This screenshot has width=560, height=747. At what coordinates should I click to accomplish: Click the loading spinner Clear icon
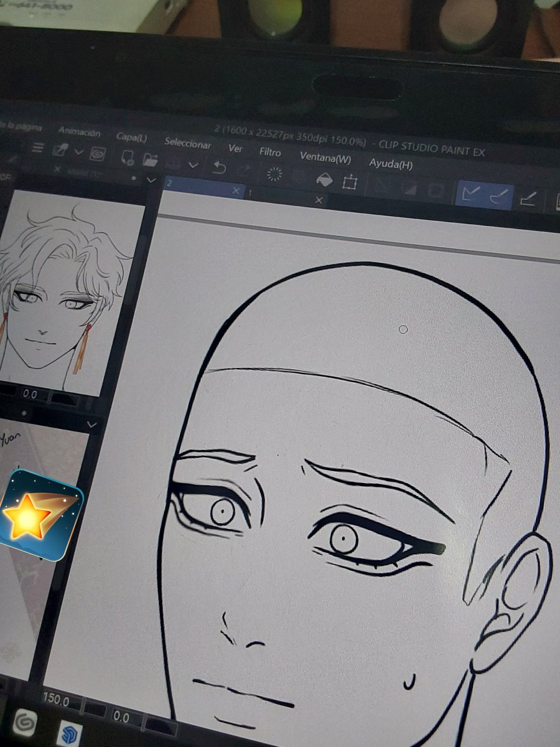(274, 174)
